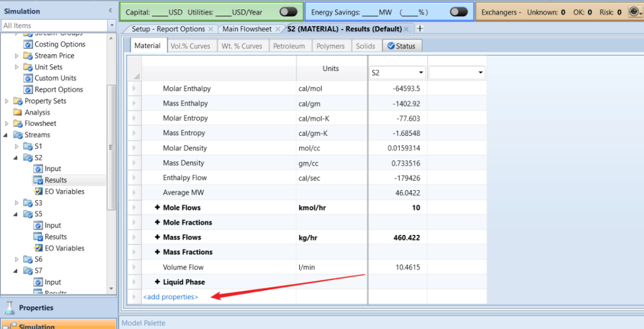Click the S5 Input form icon
The height and width of the screenshot is (329, 644).
pos(38,225)
